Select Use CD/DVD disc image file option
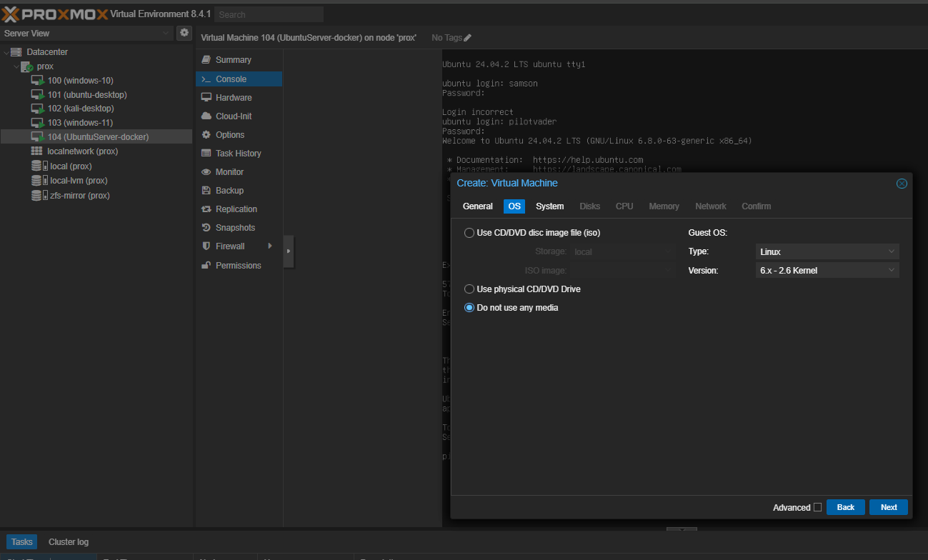Image resolution: width=928 pixels, height=560 pixels. pos(469,233)
